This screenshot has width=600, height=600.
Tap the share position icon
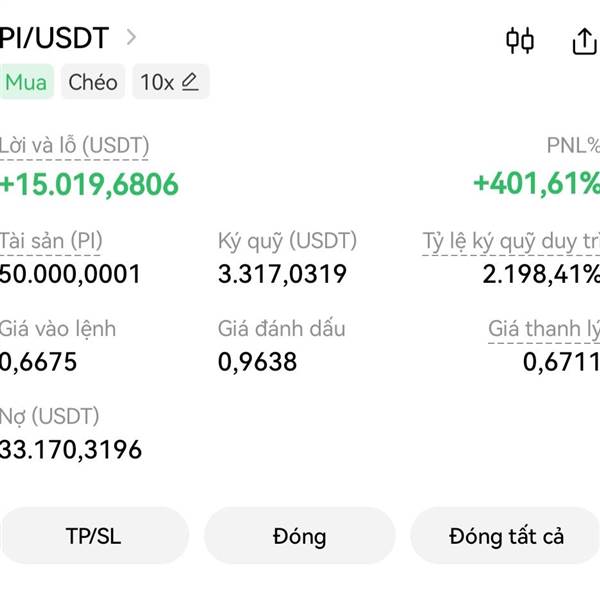(x=585, y=41)
